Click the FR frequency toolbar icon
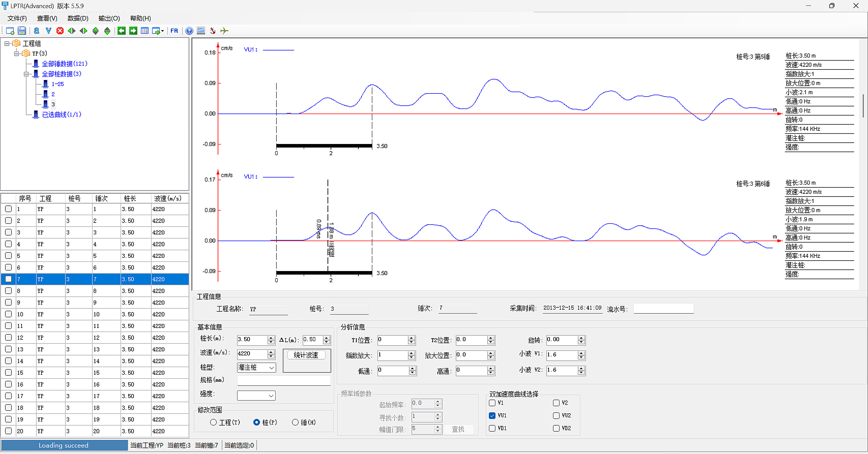Image resolution: width=868 pixels, height=454 pixels. pyautogui.click(x=174, y=31)
